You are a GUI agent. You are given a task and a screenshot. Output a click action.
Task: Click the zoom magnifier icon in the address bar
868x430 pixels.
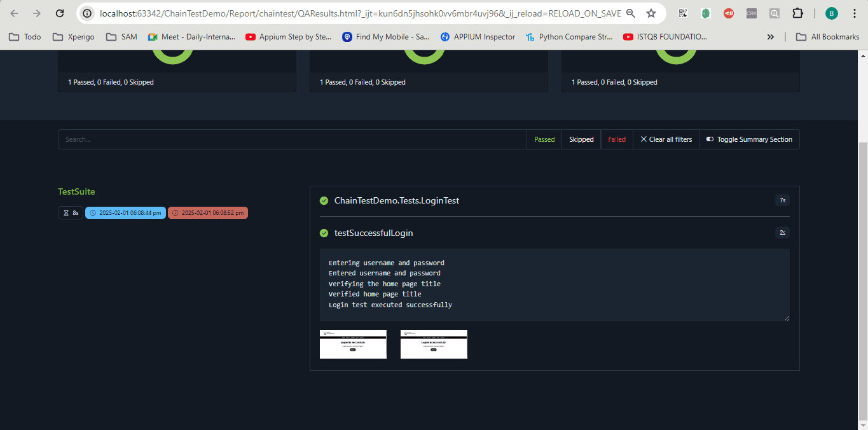(631, 12)
